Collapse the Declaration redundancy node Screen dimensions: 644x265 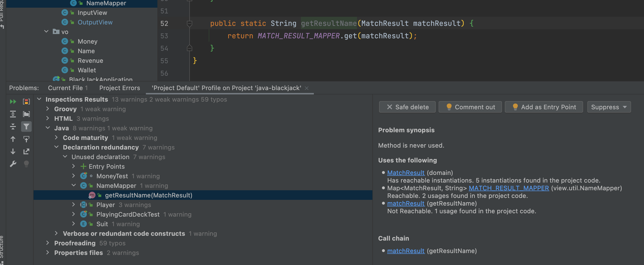[x=56, y=147]
